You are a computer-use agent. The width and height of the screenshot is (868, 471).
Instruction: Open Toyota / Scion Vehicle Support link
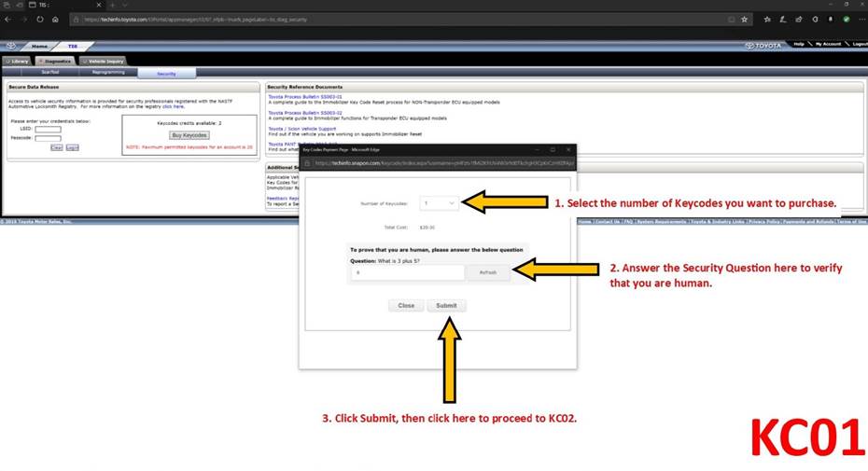[x=302, y=129]
